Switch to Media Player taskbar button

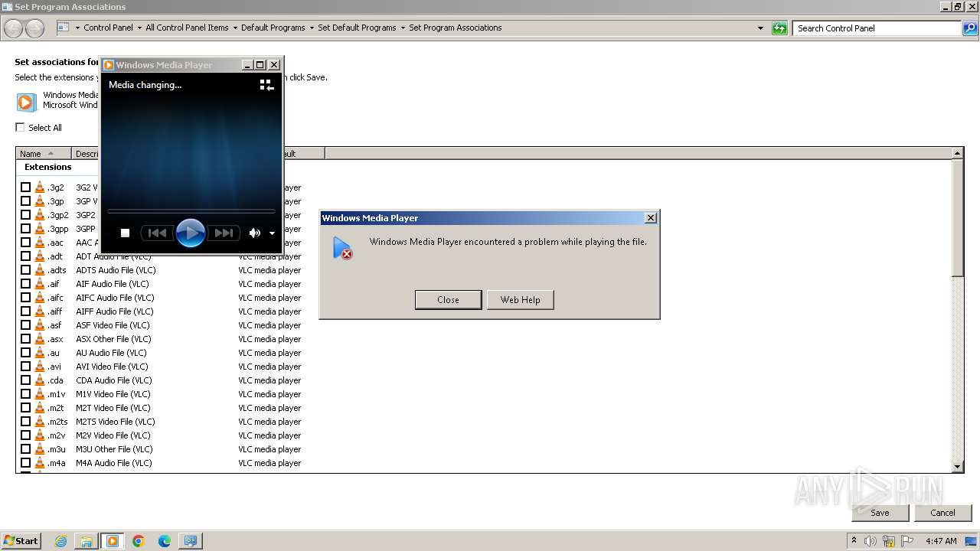coord(113,541)
